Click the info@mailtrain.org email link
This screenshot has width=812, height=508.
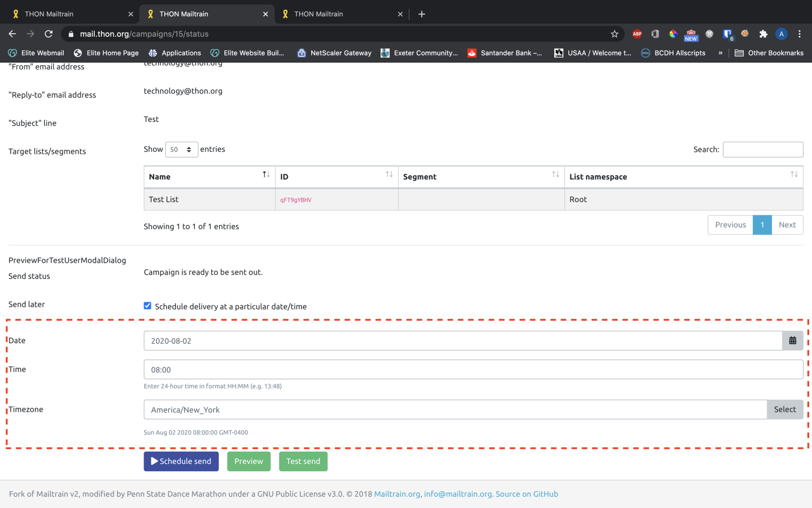(x=458, y=494)
